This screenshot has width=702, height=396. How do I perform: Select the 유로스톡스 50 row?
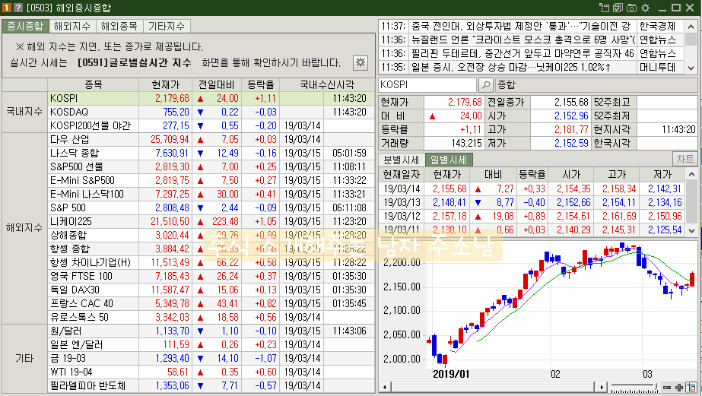(211, 317)
